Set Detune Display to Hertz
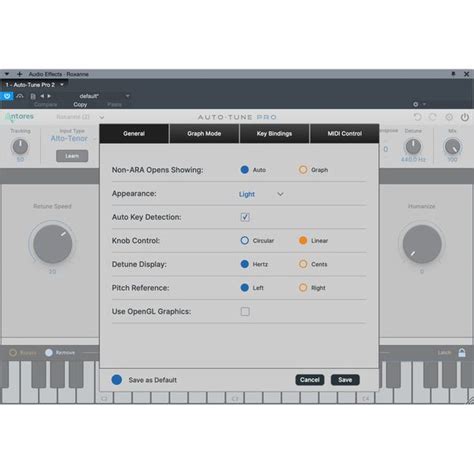Image resolution: width=474 pixels, height=474 pixels. tap(244, 264)
